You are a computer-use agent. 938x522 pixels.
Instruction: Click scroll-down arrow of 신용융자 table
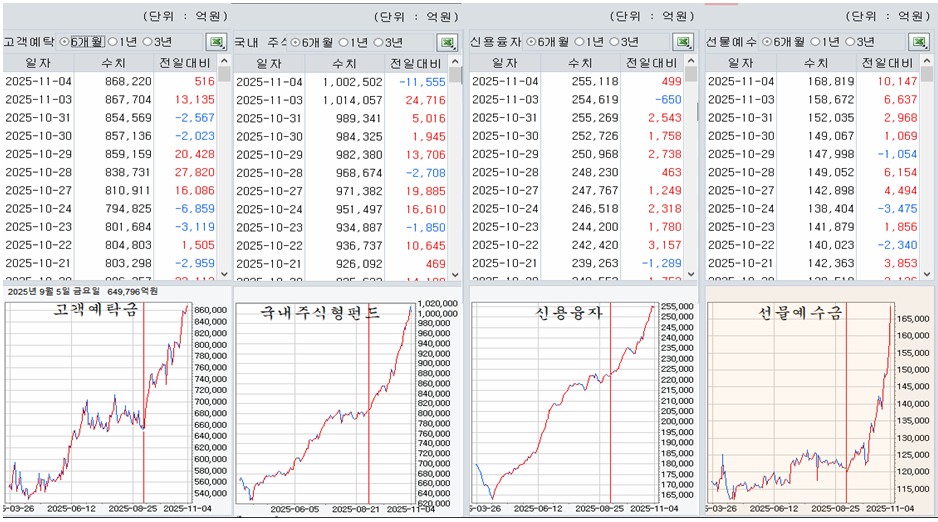tap(692, 273)
